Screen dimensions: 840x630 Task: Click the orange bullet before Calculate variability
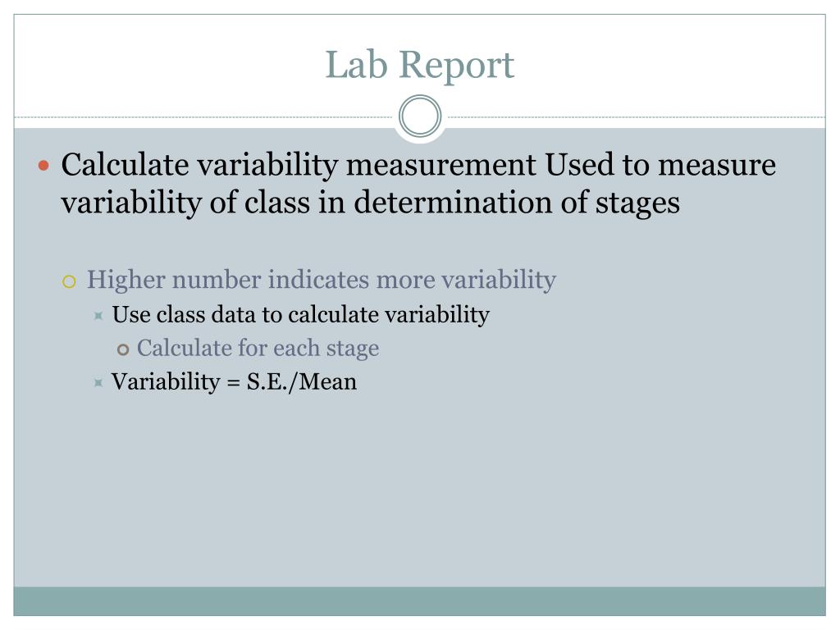coord(44,166)
